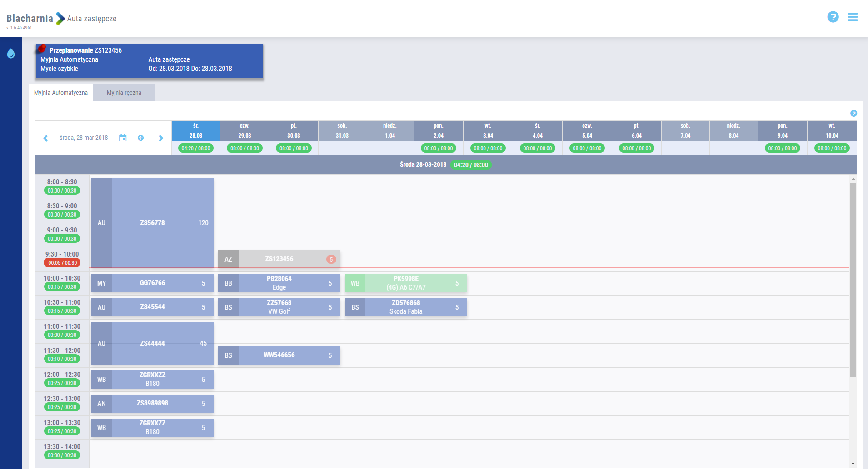Go to the previous day with the left chevron

[45, 138]
